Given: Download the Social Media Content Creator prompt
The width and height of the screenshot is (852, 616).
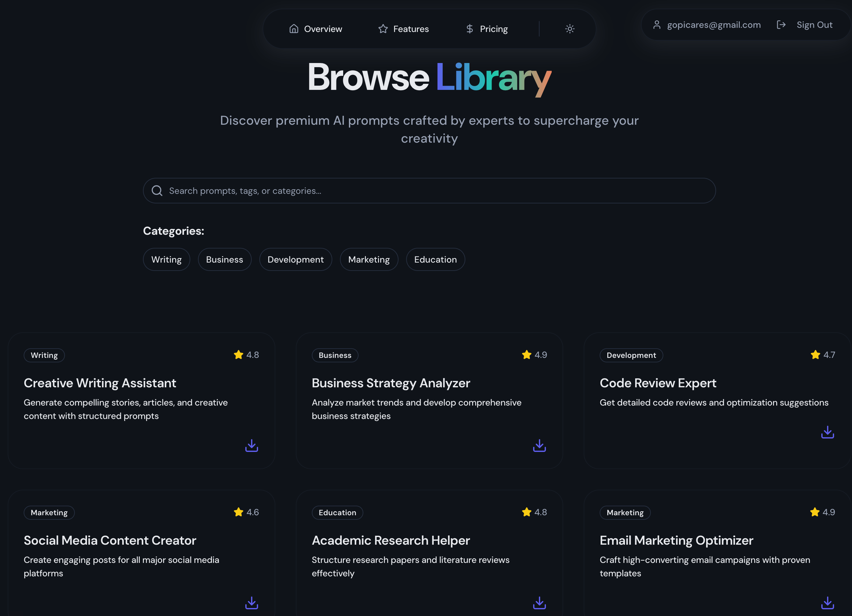Looking at the screenshot, I should 251,603.
